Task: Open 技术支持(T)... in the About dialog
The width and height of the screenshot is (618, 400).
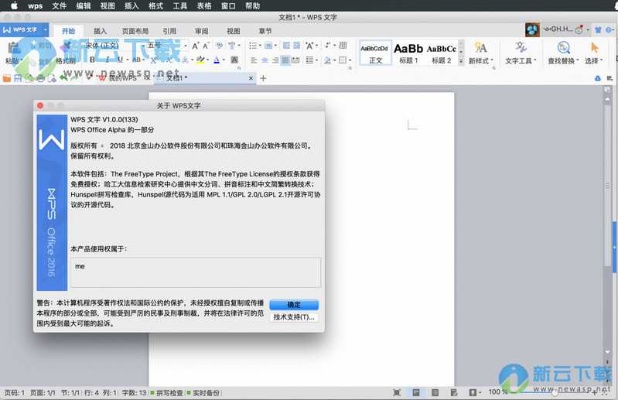Action: pos(294,318)
